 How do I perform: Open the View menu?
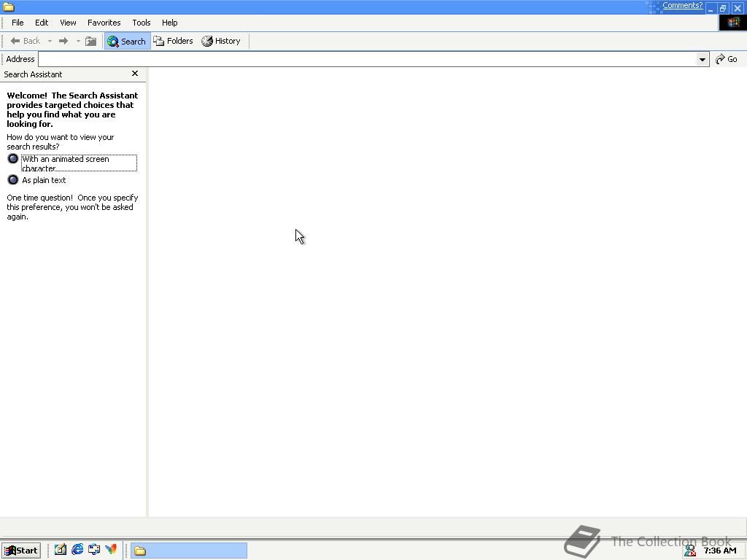coord(68,23)
